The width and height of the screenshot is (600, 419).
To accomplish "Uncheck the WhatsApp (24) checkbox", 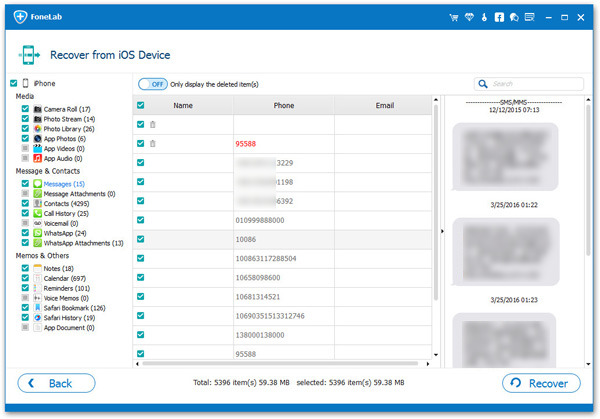I will click(x=25, y=233).
